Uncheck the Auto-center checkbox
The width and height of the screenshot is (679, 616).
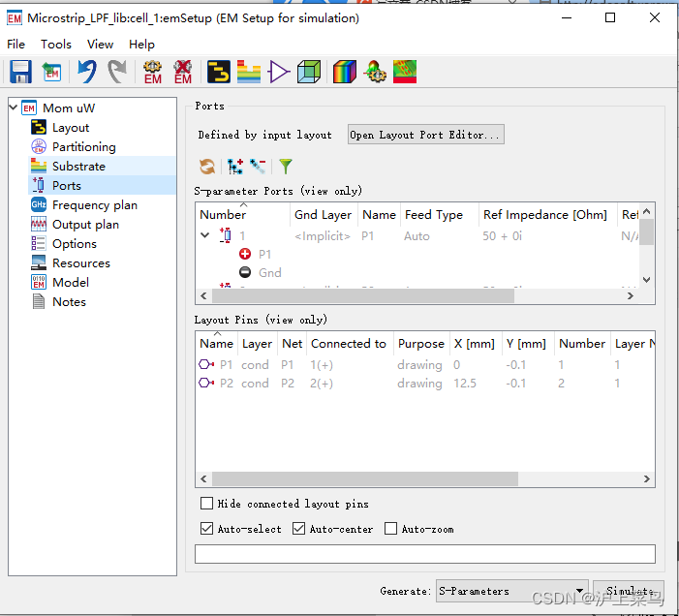click(x=298, y=529)
